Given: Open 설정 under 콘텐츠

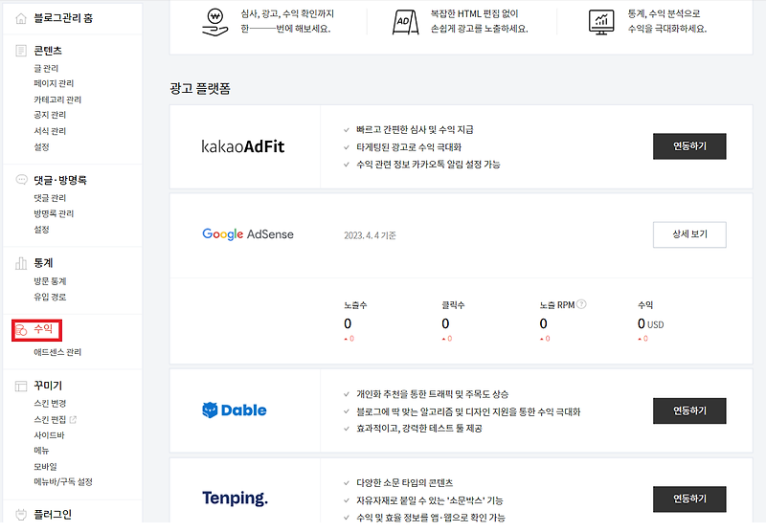Looking at the screenshot, I should [x=41, y=147].
